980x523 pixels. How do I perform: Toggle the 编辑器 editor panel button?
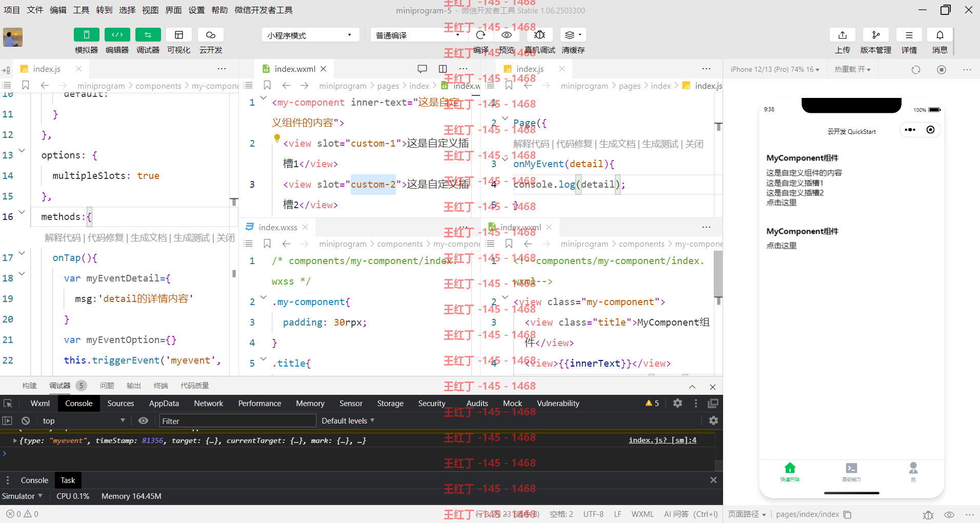117,35
